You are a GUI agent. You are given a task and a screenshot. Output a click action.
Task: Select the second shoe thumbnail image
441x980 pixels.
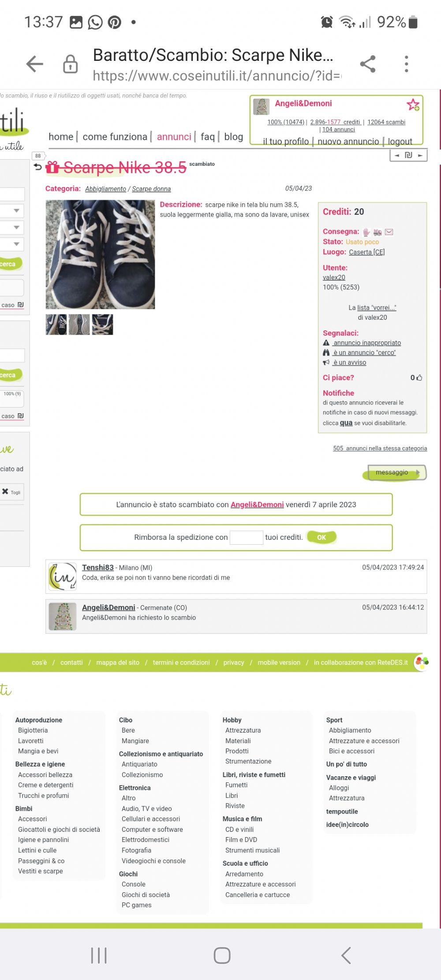79,325
